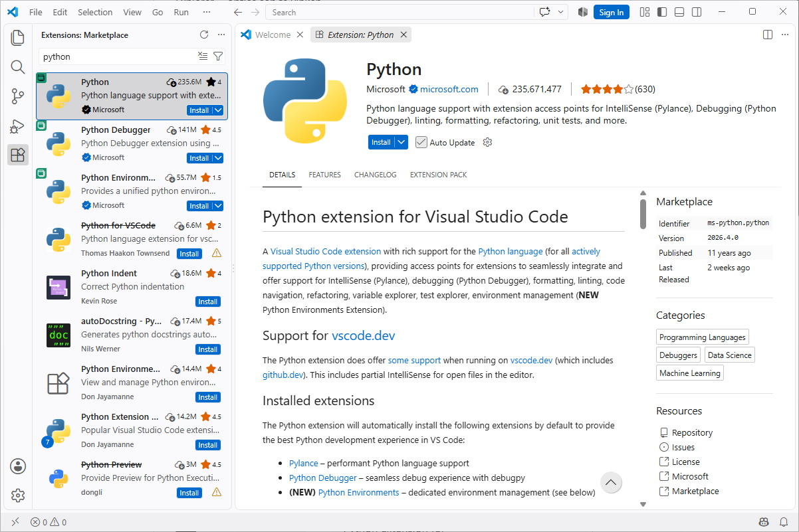
Task: Select the Extensions icon in activity bar
Action: [18, 155]
